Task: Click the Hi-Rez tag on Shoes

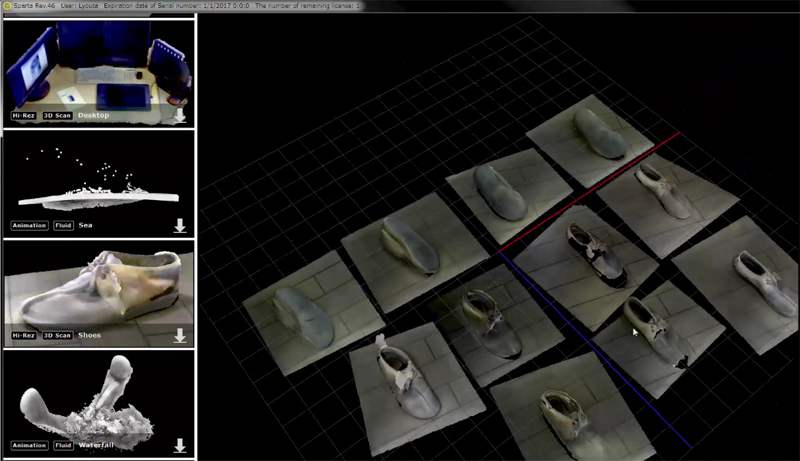Action: click(24, 336)
